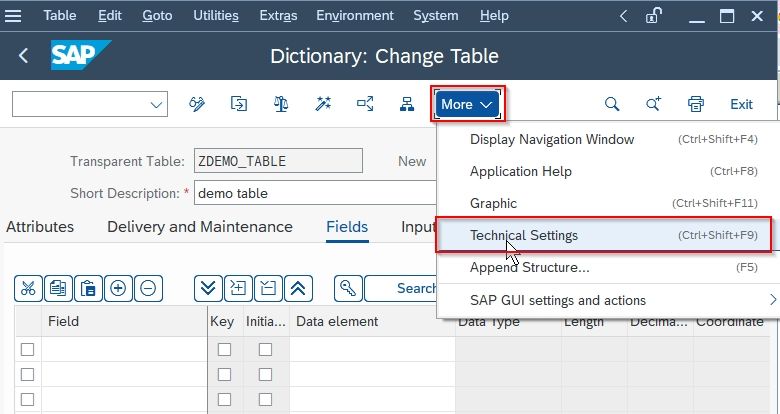Click the Field column header
The image size is (780, 414).
124,321
